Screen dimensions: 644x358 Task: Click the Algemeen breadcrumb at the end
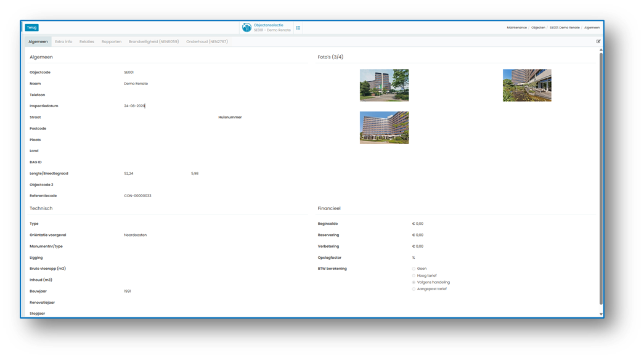pyautogui.click(x=592, y=28)
